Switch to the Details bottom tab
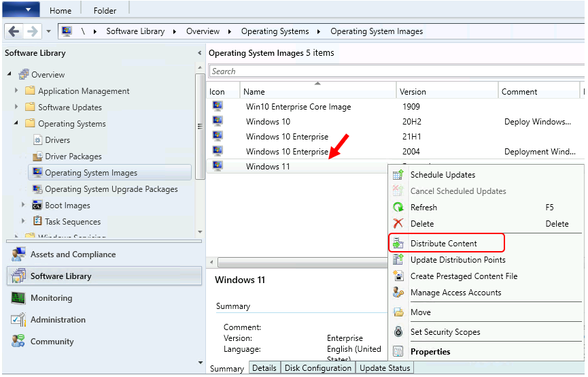Viewport: 588px width, 377px height. coord(264,368)
